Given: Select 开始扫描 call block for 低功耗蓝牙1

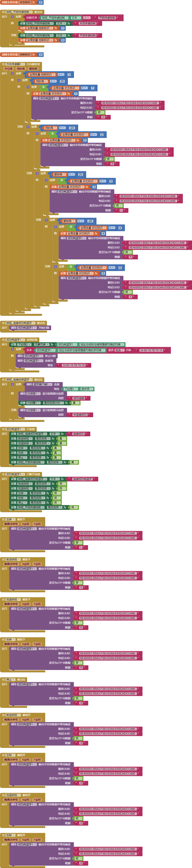Looking at the screenshot, I should pyautogui.click(x=30, y=327).
